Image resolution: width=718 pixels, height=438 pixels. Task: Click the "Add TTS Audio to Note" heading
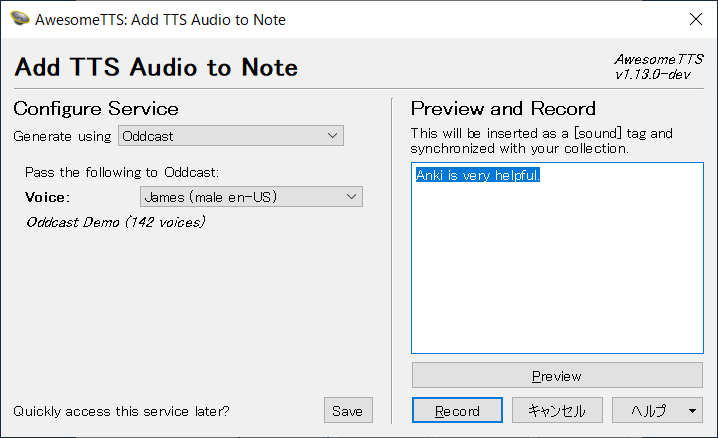[x=156, y=67]
